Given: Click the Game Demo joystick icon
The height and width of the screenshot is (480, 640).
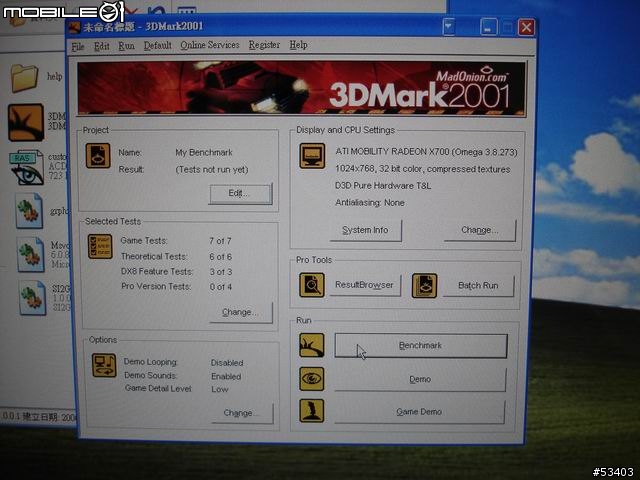Looking at the screenshot, I should click(x=312, y=411).
